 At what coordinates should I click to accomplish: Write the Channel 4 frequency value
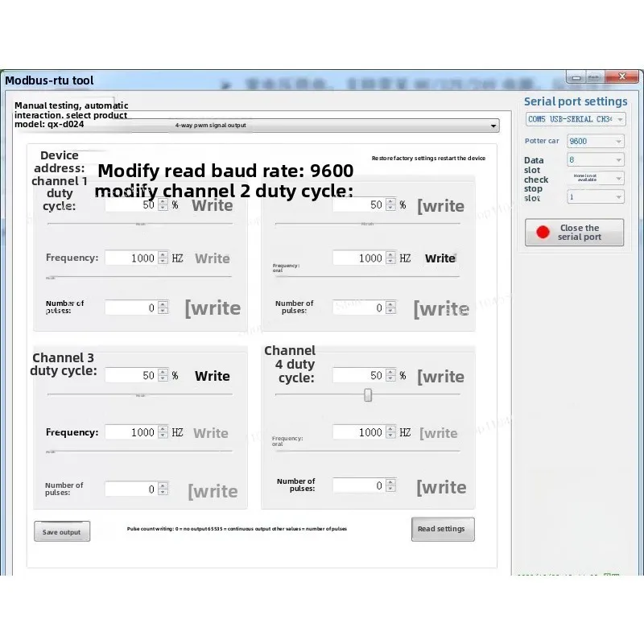click(x=438, y=433)
